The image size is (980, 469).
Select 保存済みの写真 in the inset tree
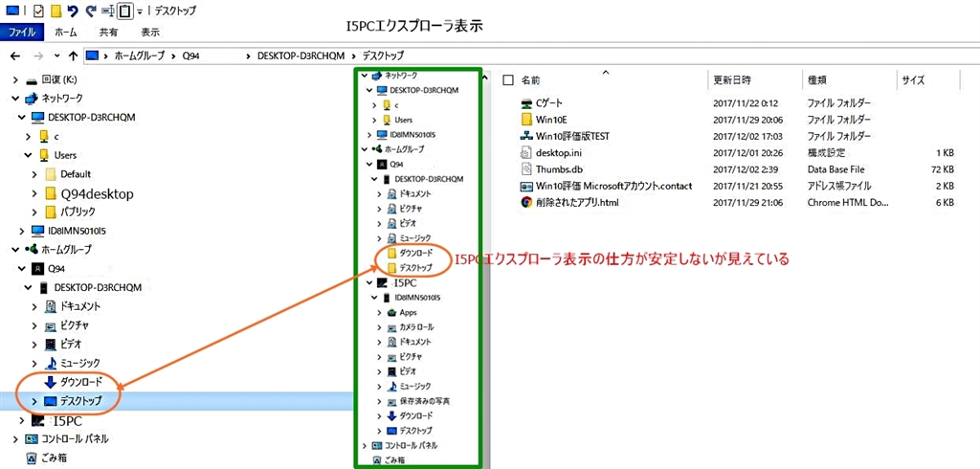click(x=425, y=401)
